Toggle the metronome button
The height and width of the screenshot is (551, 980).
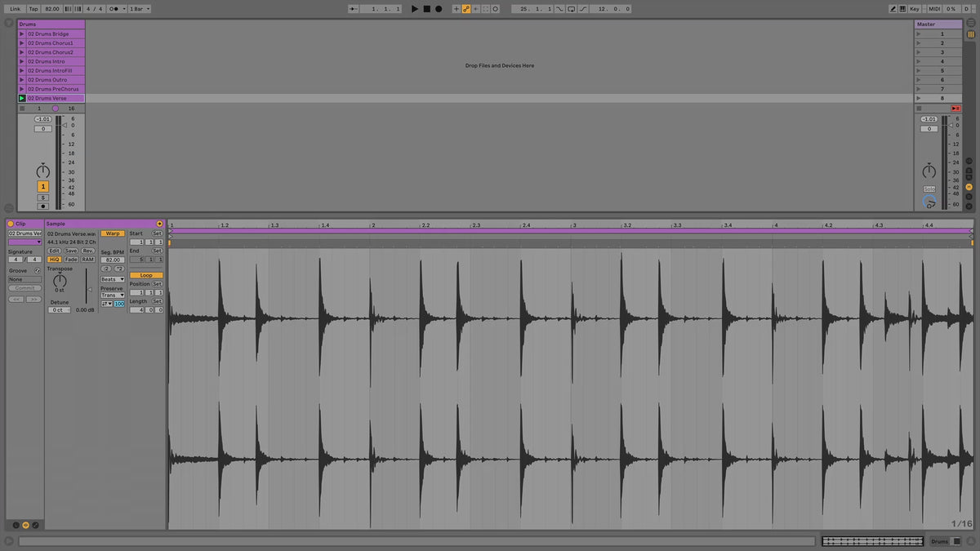pos(114,9)
